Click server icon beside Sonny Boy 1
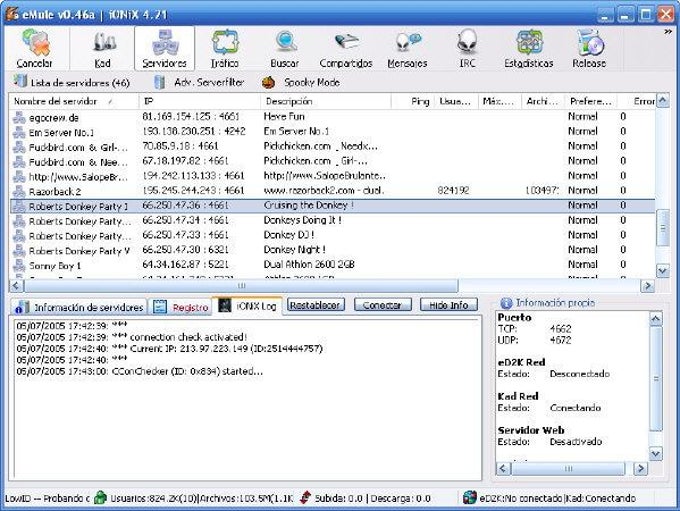The image size is (680, 511). (19, 265)
